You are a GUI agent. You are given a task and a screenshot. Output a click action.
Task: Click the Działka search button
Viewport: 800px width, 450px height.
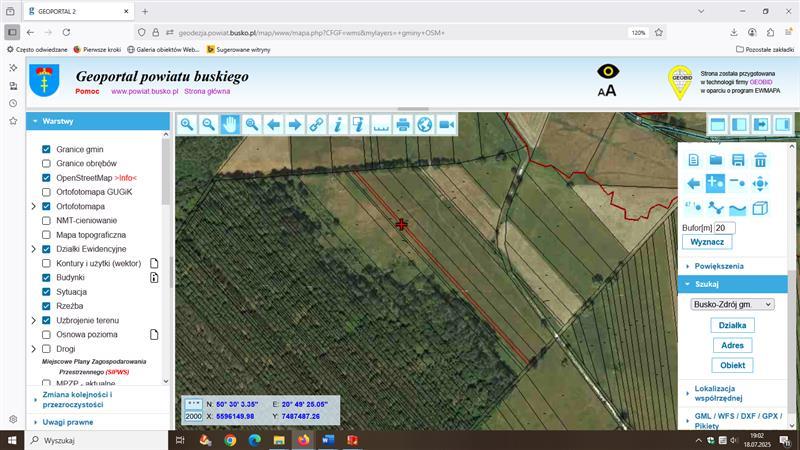[732, 326]
